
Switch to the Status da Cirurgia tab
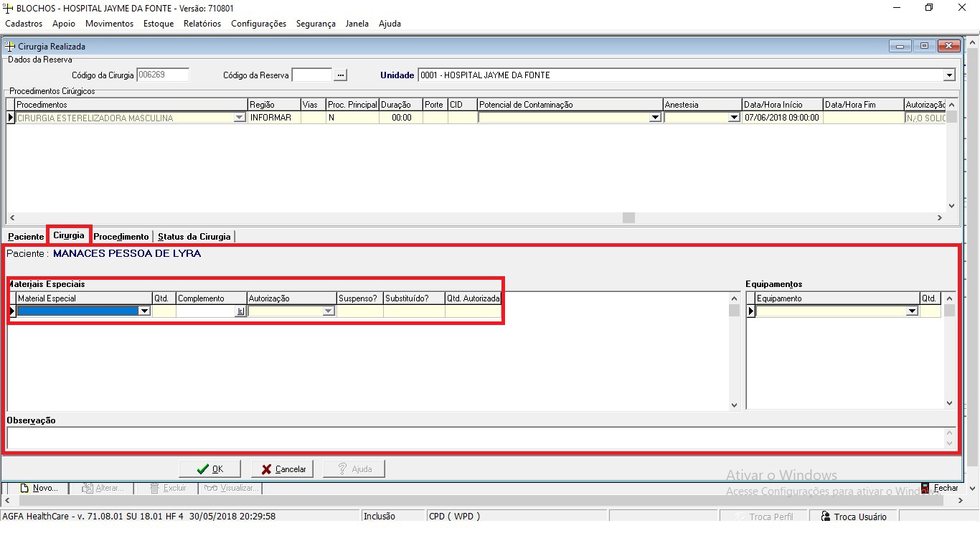coord(194,237)
